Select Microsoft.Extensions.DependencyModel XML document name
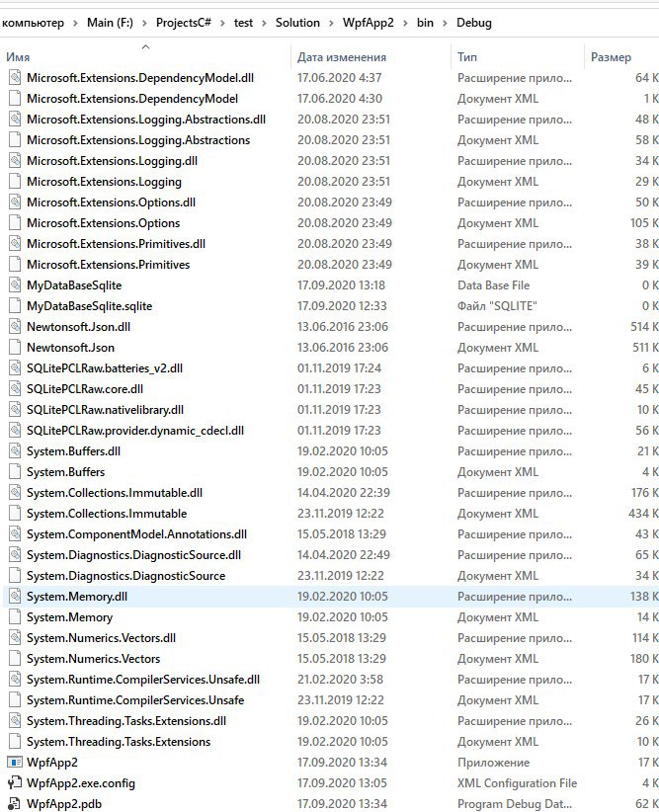This screenshot has width=659, height=812. click(132, 99)
